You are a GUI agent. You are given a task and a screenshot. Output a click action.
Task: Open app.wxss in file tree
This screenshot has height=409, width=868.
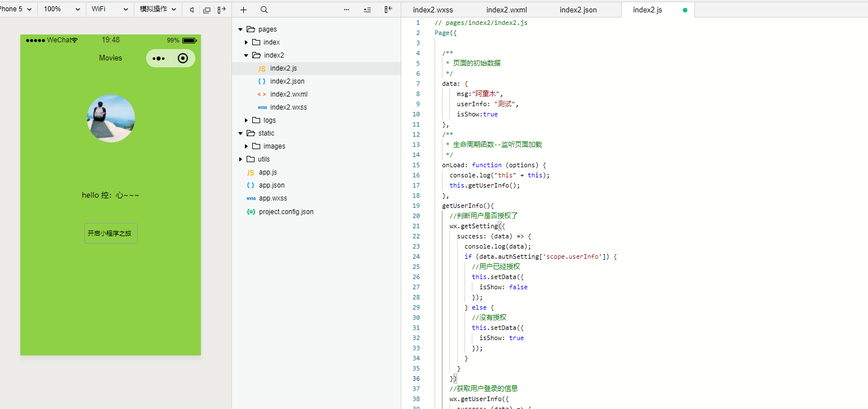(316, 198)
